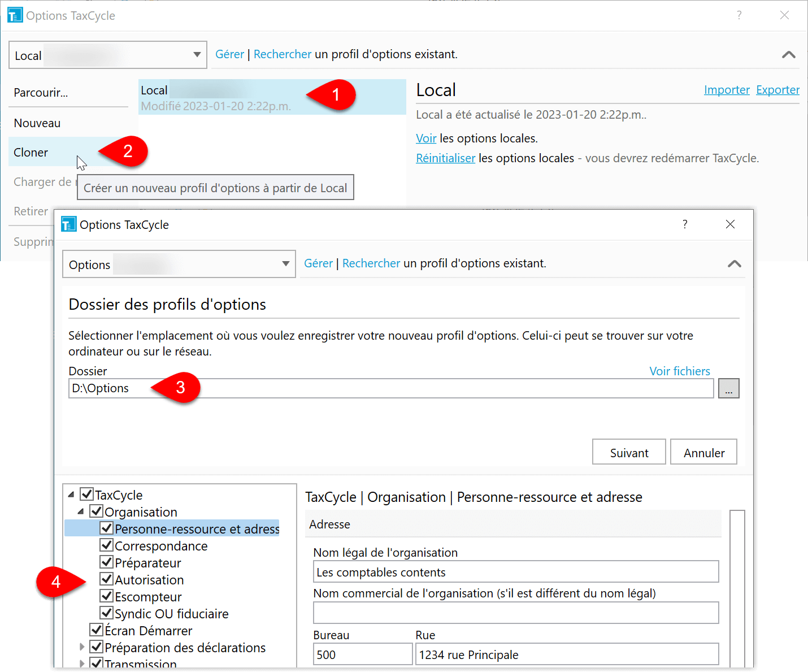808x672 pixels.
Task: Uncheck the Organisation checkbox
Action: click(97, 511)
